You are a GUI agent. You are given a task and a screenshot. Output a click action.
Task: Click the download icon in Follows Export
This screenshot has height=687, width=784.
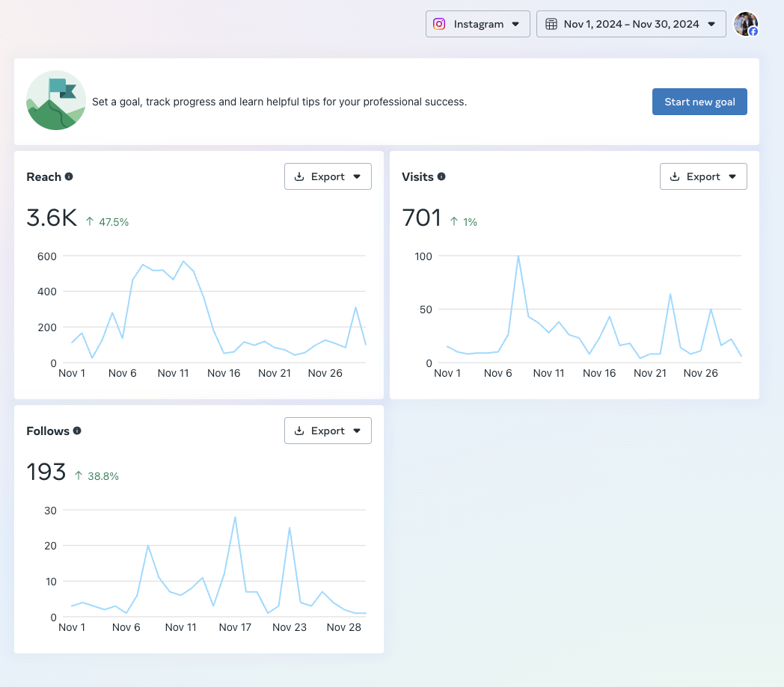point(300,431)
